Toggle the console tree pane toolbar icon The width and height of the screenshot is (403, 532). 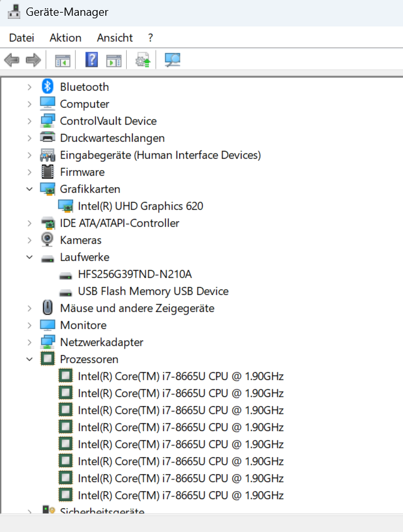63,61
